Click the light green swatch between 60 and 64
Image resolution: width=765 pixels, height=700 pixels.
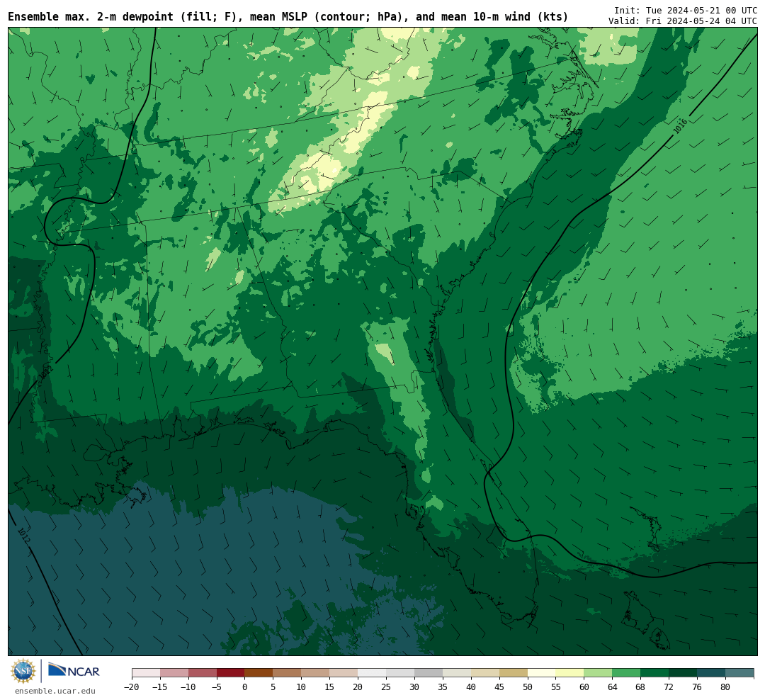(x=599, y=673)
